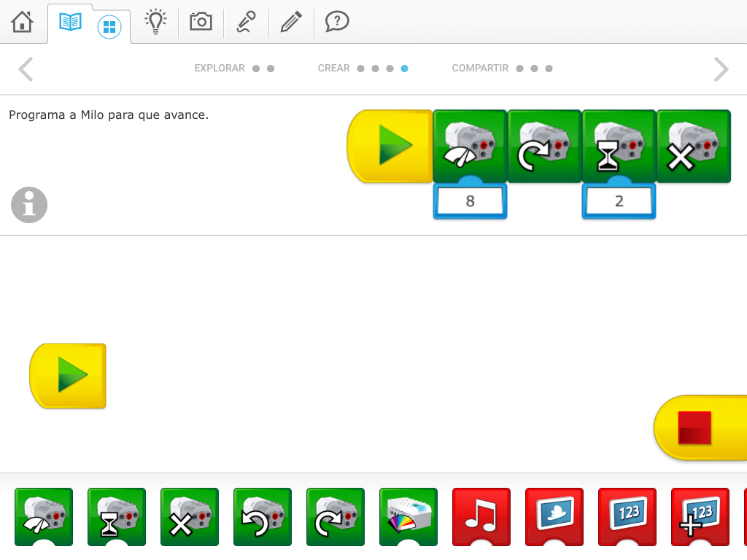Switch to the open book project tab
The width and height of the screenshot is (747, 560).
[x=71, y=23]
